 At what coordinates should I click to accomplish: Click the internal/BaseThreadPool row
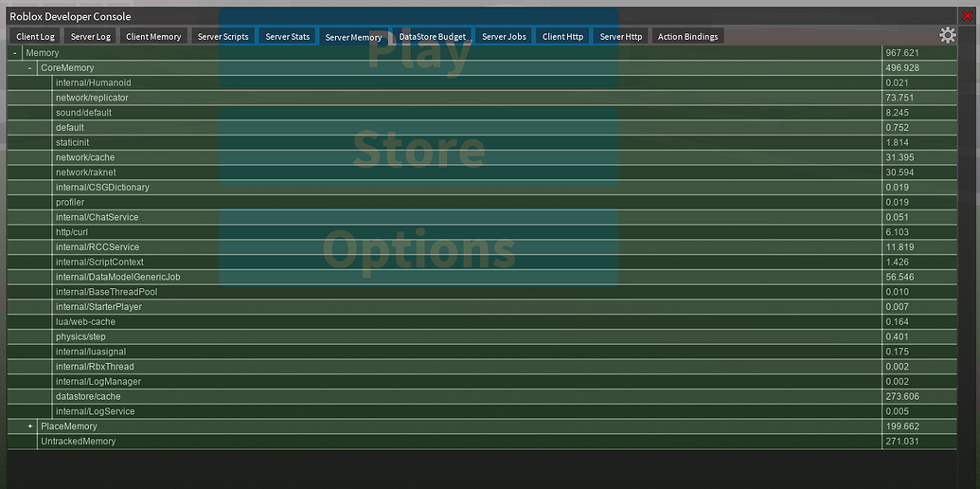(482, 292)
